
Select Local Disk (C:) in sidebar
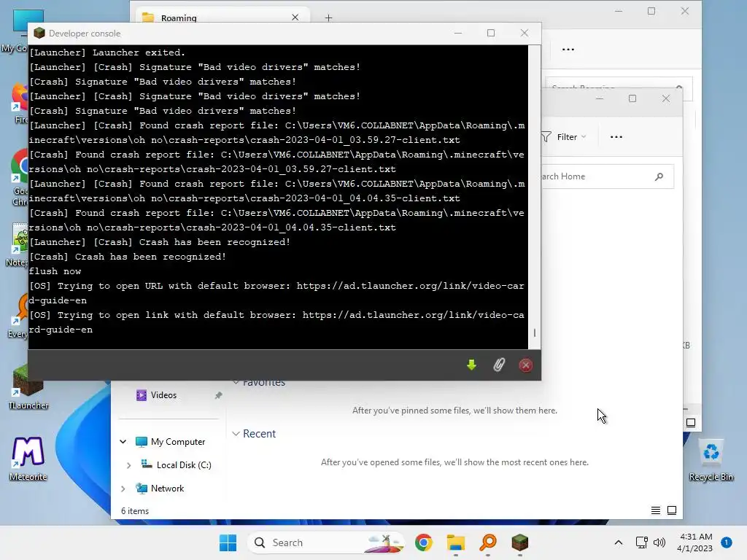click(184, 465)
